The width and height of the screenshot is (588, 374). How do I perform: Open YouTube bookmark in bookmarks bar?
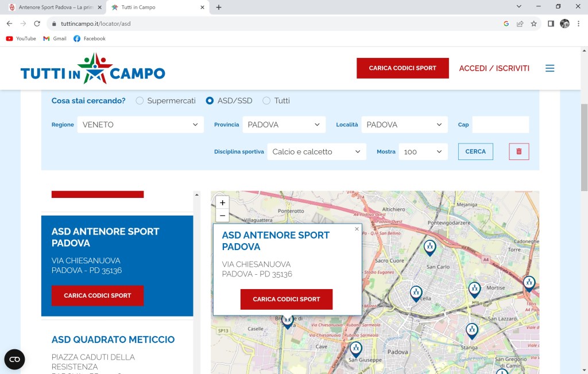[x=21, y=38]
